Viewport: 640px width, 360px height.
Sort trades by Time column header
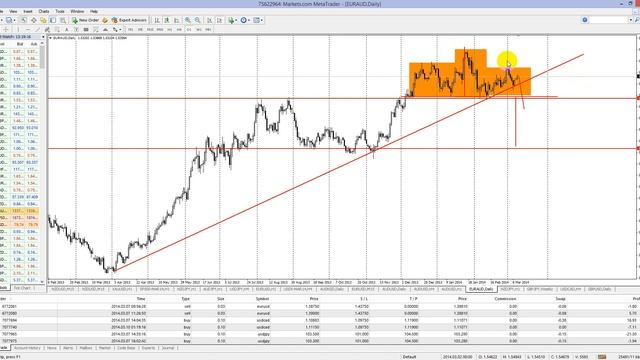pos(141,299)
